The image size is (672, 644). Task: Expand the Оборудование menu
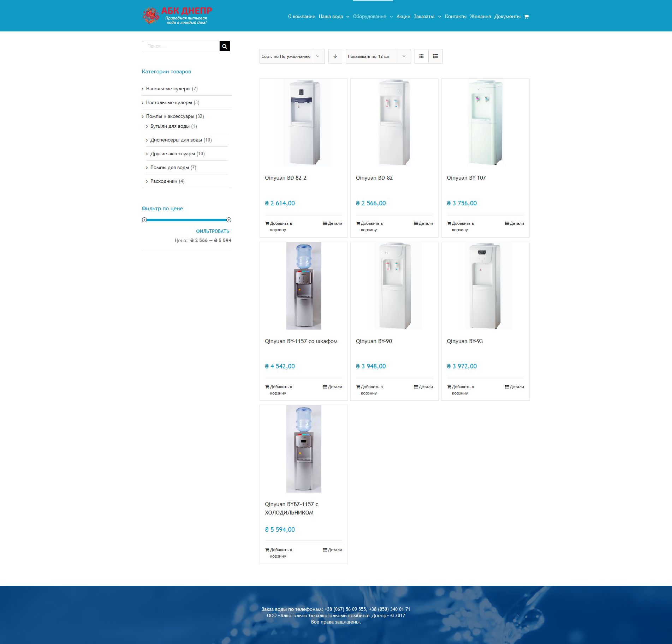point(373,17)
